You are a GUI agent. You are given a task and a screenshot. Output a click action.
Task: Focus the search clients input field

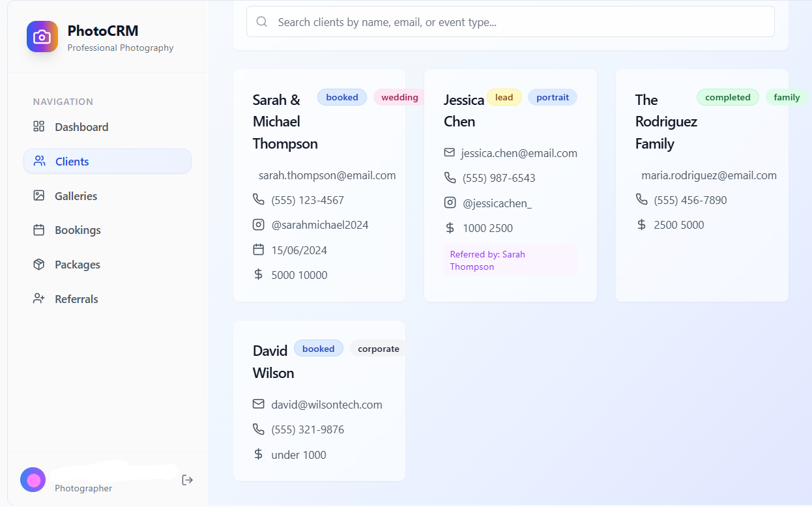point(515,22)
